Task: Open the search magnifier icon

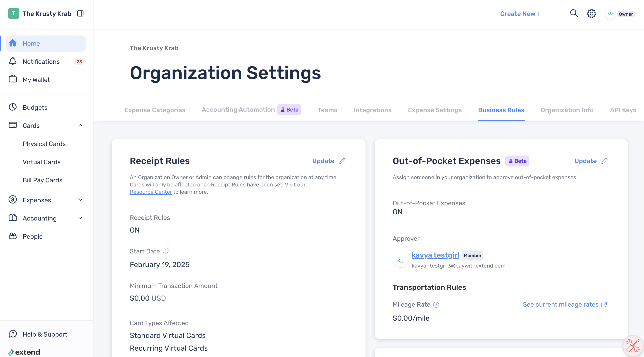Action: coord(574,13)
